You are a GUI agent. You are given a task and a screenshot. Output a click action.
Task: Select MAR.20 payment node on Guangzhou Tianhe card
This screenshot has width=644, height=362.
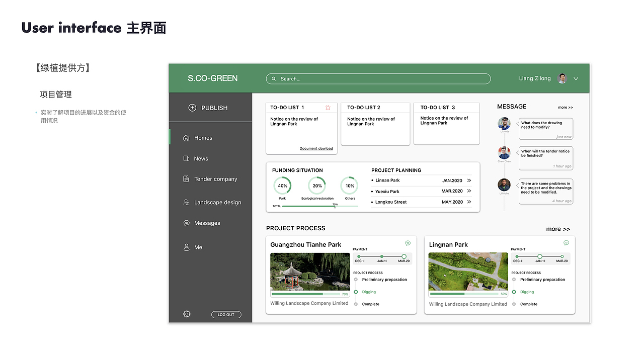tap(404, 256)
